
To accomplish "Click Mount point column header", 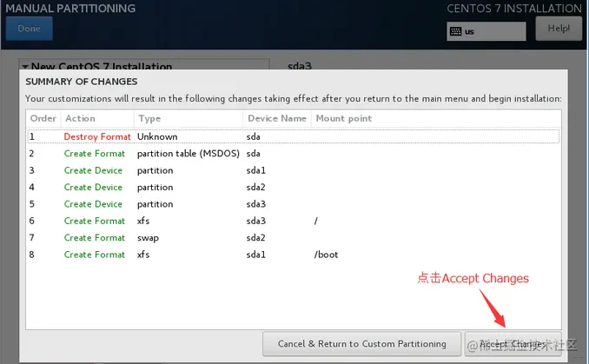I will [x=436, y=118].
